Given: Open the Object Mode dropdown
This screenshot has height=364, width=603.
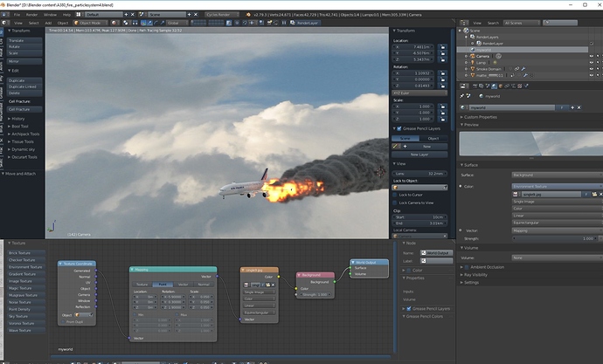Looking at the screenshot, I should coord(91,23).
